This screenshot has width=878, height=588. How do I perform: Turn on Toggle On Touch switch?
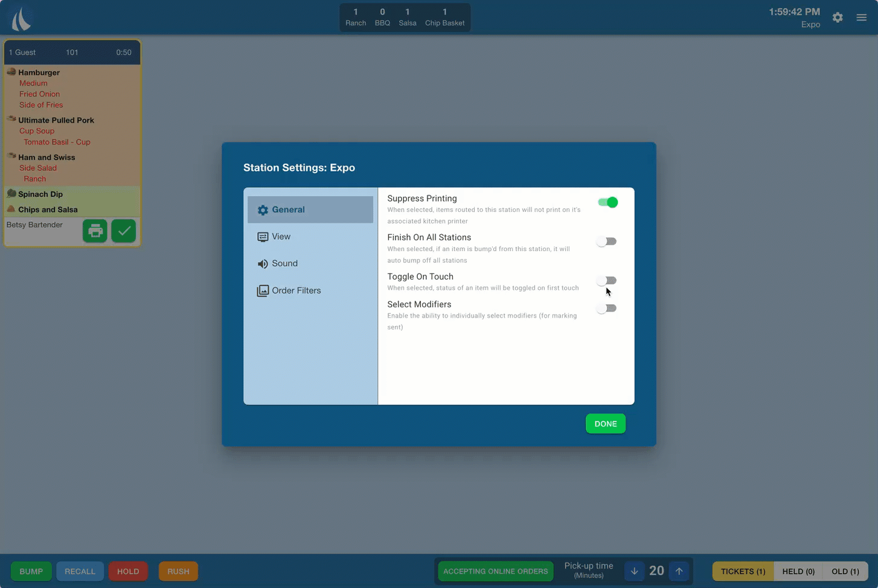(x=606, y=281)
